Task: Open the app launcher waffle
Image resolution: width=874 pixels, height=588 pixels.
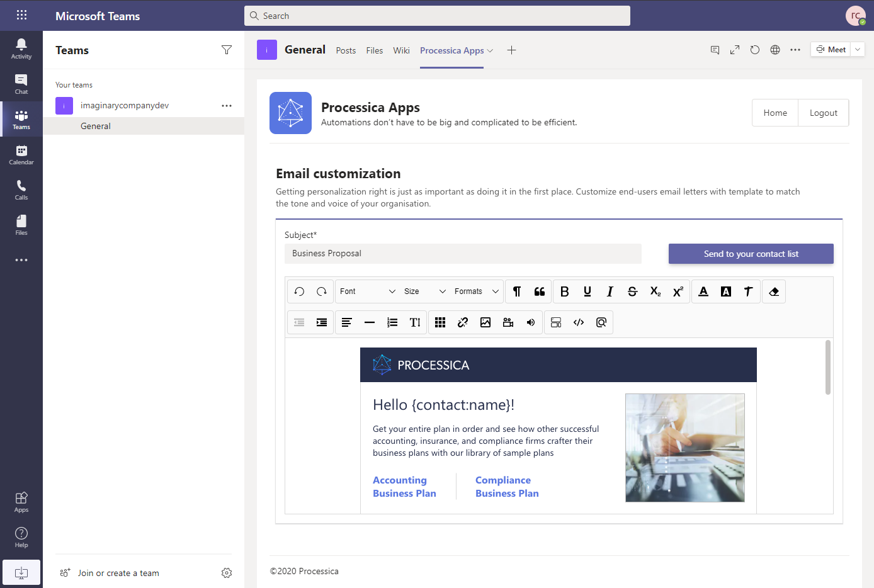Action: coord(21,15)
